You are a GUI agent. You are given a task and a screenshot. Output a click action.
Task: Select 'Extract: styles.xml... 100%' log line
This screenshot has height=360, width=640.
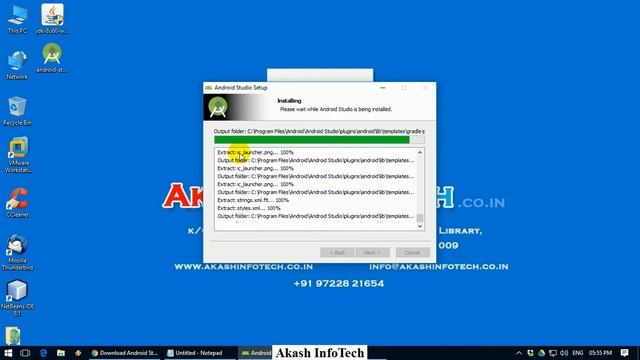[249, 208]
